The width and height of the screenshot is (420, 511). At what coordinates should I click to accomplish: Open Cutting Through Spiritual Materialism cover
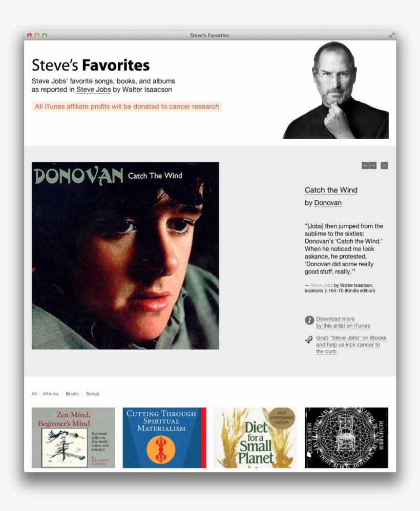[x=164, y=438]
